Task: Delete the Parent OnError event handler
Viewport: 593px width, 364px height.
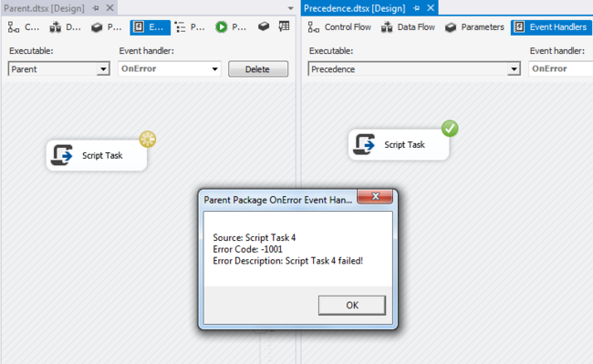Action: point(258,69)
